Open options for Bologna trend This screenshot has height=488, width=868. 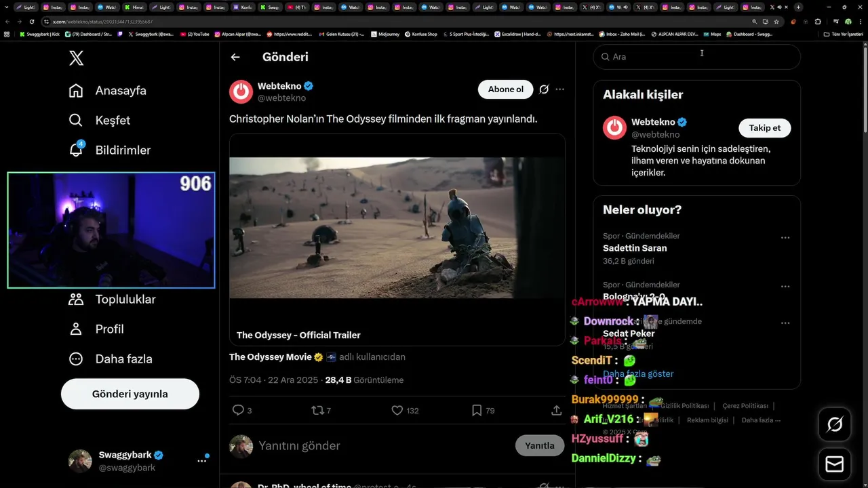[x=785, y=287]
